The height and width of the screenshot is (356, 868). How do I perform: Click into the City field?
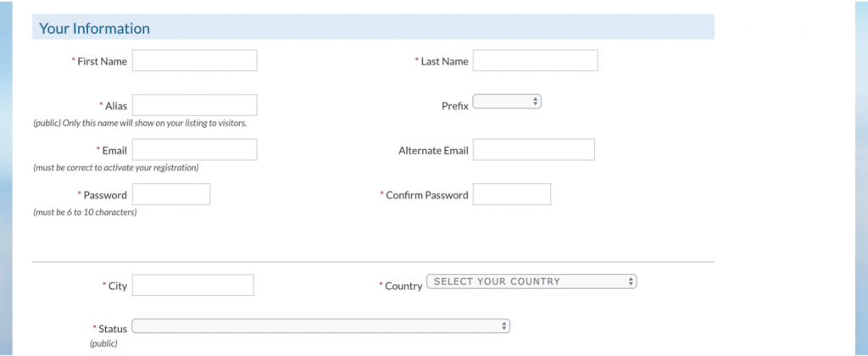(192, 286)
